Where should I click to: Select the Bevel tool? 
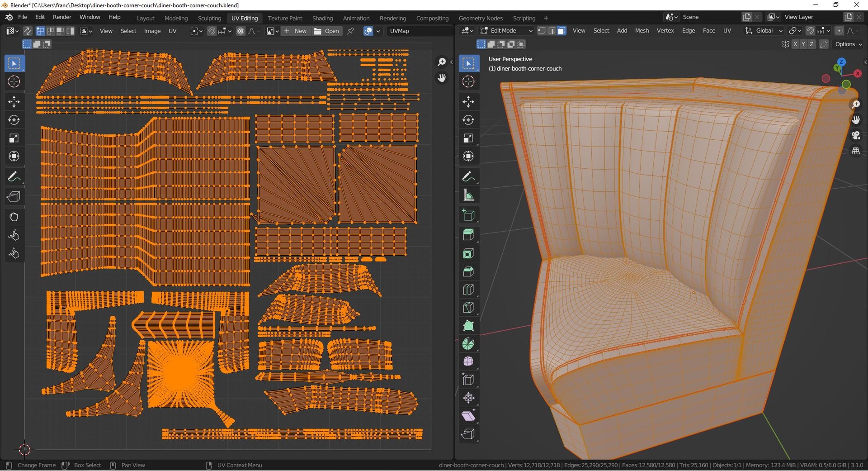(x=468, y=271)
